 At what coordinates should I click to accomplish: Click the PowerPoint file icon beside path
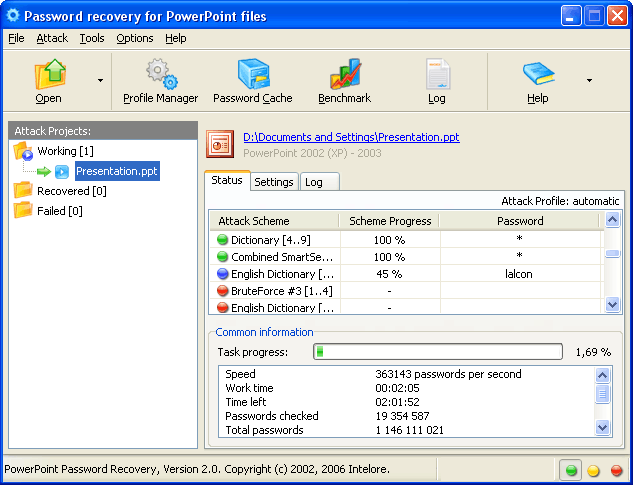pos(220,144)
